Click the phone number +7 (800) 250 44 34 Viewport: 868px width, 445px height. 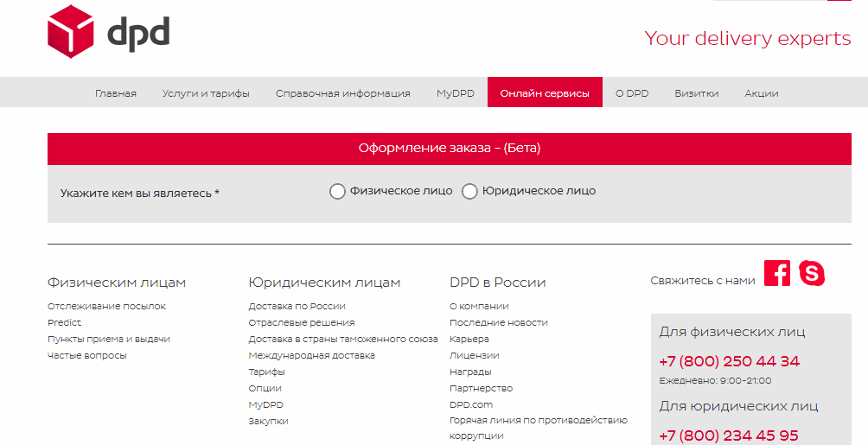(729, 361)
